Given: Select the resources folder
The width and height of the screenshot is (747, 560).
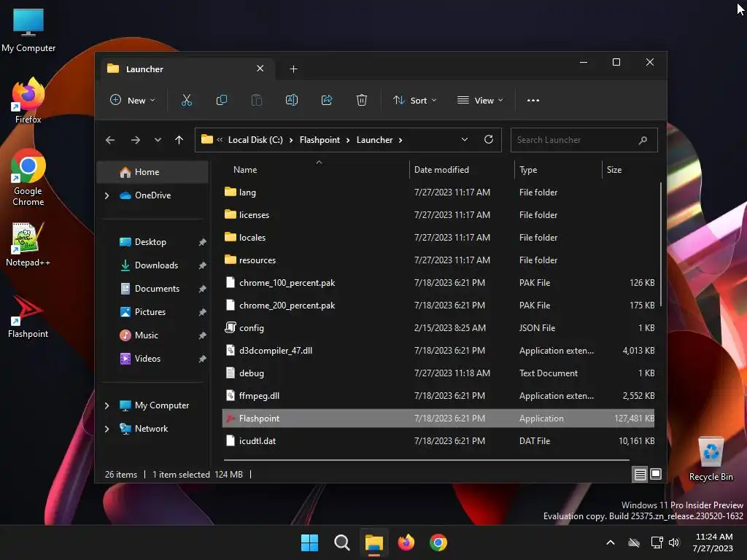Looking at the screenshot, I should [438, 260].
